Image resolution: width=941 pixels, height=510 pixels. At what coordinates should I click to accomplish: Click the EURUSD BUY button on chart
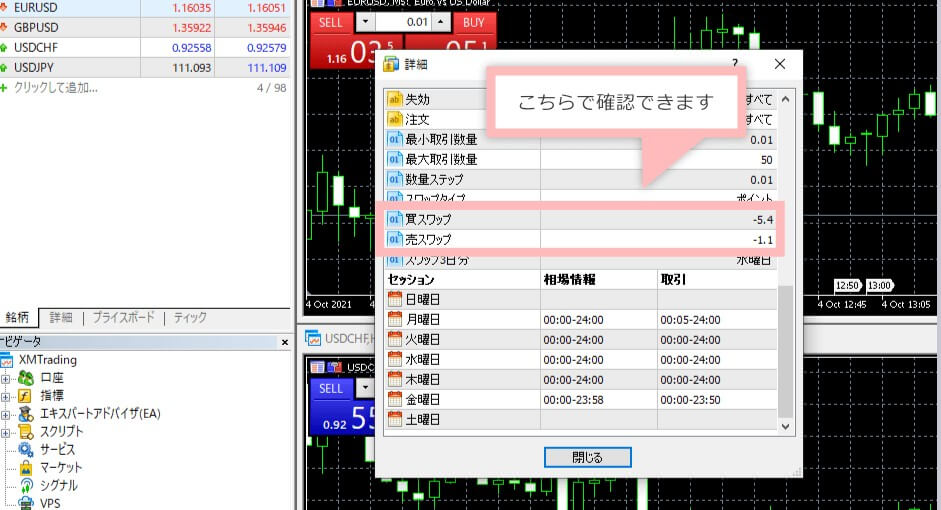click(474, 23)
